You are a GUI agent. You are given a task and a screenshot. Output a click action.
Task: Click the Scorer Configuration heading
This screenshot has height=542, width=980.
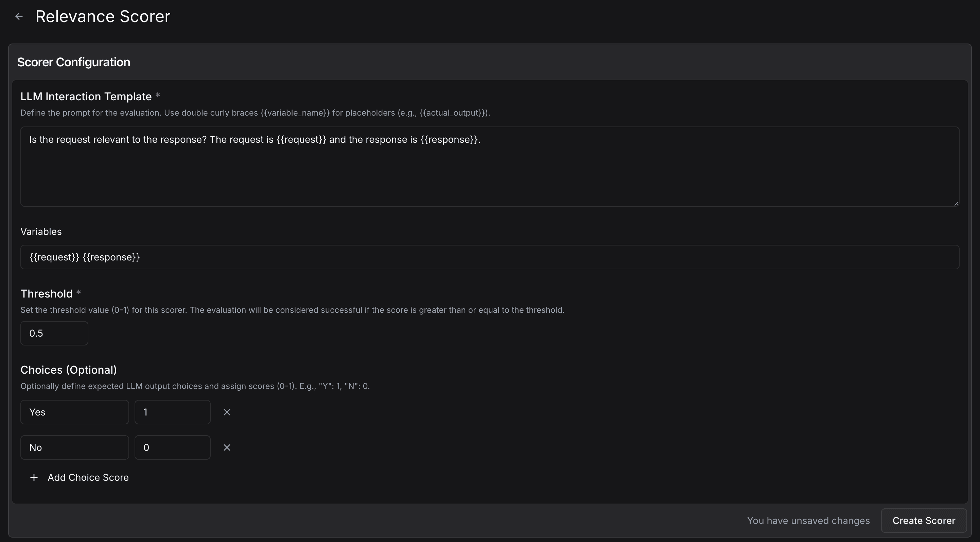pyautogui.click(x=73, y=62)
